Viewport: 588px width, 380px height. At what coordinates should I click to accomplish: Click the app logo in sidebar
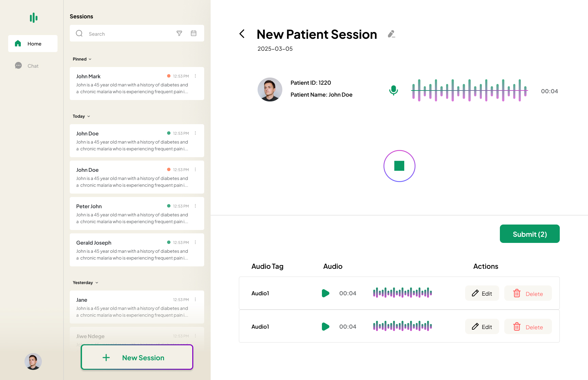33,18
